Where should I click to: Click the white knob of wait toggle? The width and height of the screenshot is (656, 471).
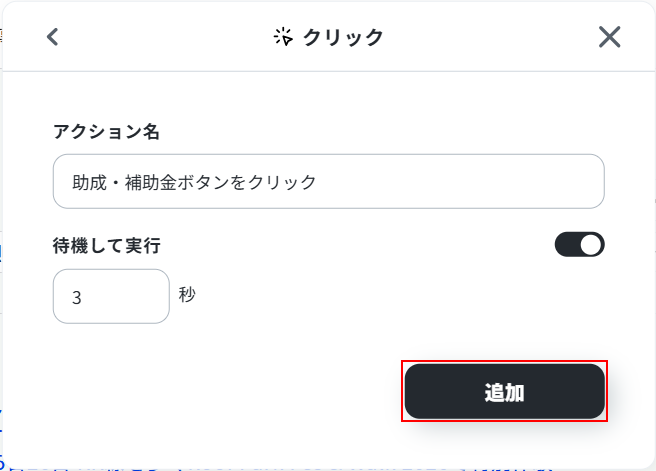(x=591, y=244)
